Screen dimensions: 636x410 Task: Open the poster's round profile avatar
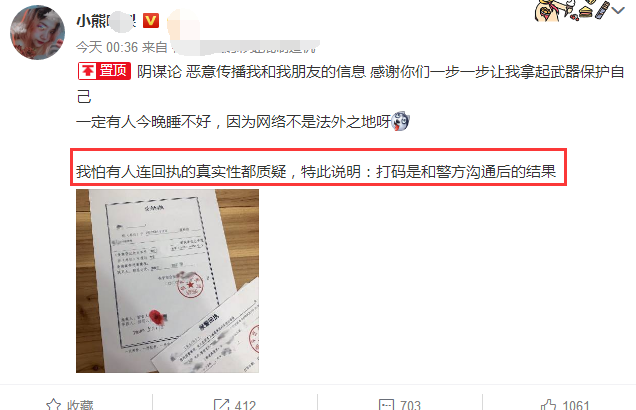37,32
